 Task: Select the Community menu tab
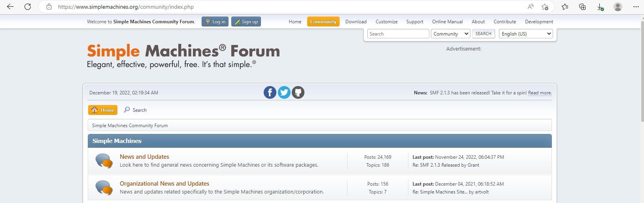[x=323, y=22]
